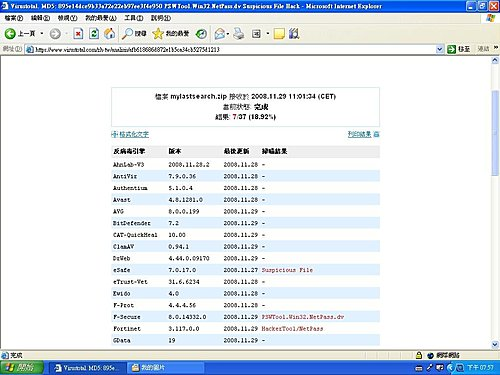Click the printer icon next to 列印結果
This screenshot has height=375, width=500.
[x=376, y=134]
